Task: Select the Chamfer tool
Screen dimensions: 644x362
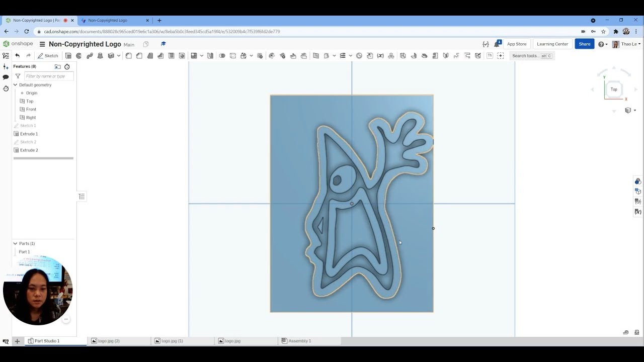Action: 139,56
